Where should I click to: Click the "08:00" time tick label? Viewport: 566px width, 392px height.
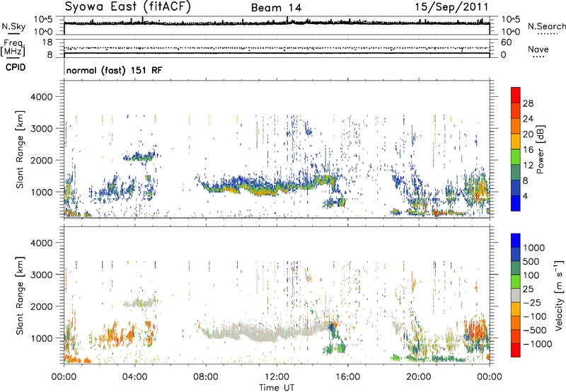(206, 377)
